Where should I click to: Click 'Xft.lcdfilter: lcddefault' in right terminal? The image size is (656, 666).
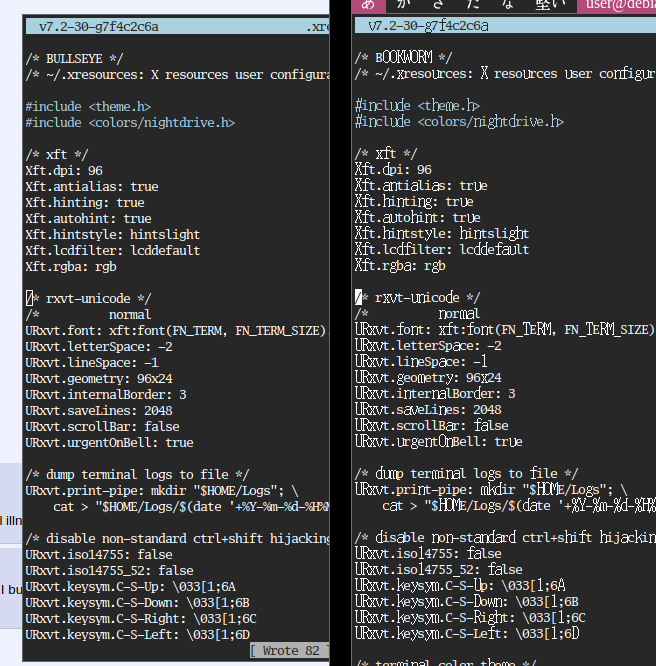click(442, 249)
